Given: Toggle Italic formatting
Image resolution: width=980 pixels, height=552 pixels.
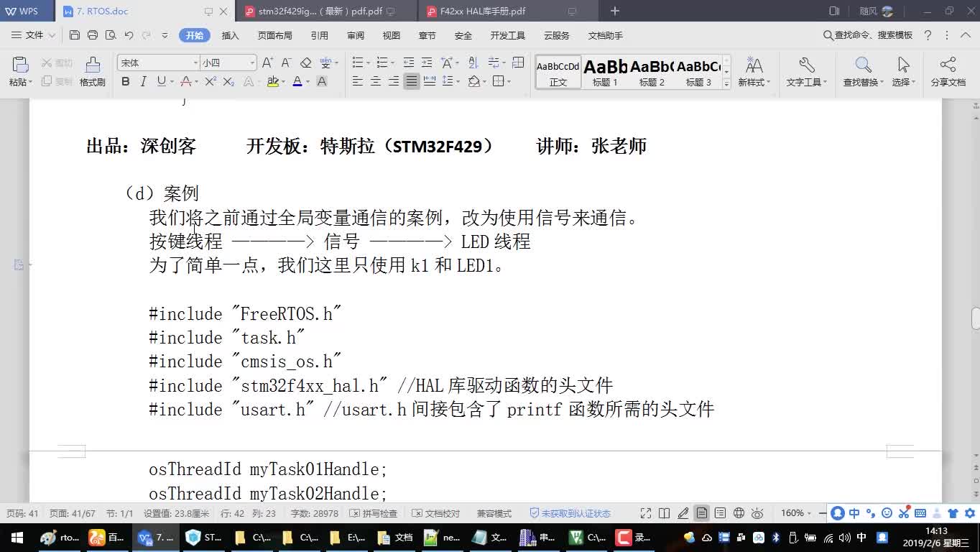Looking at the screenshot, I should (x=143, y=82).
